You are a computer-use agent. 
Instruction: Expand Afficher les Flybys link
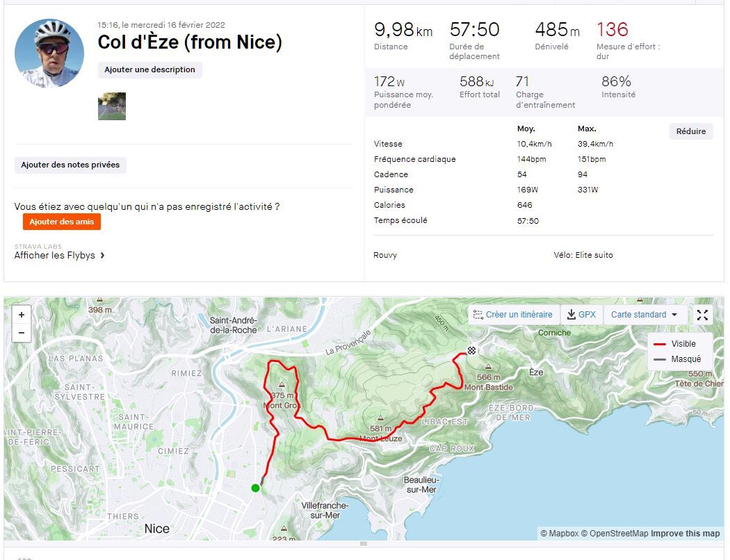click(60, 255)
